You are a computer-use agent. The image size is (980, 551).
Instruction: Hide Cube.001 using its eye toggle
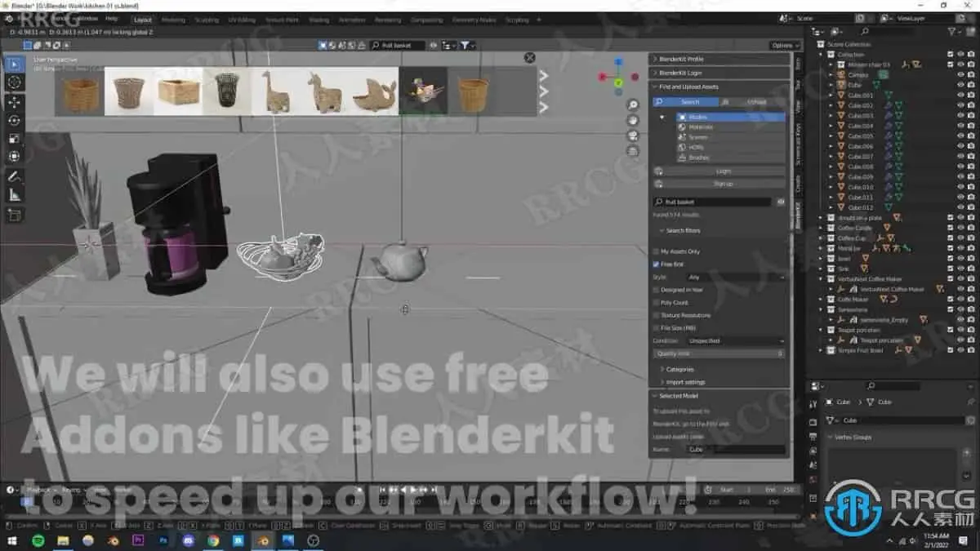point(960,95)
